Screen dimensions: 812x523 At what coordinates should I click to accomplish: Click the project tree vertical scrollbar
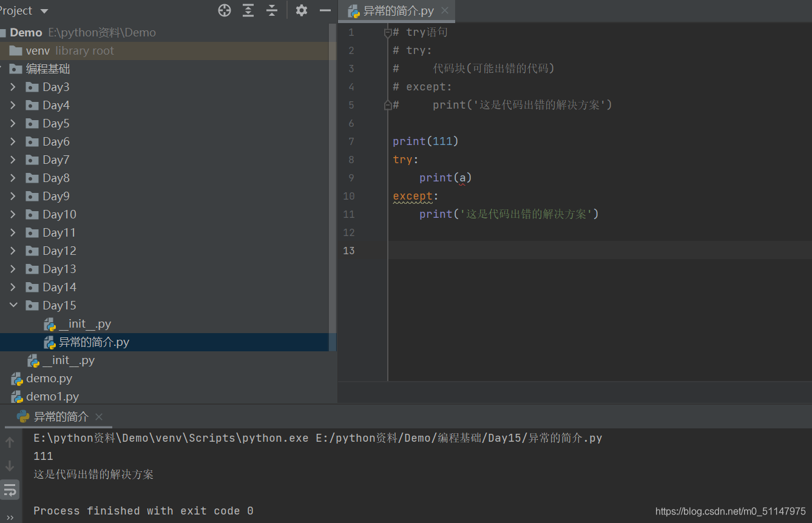(332, 187)
